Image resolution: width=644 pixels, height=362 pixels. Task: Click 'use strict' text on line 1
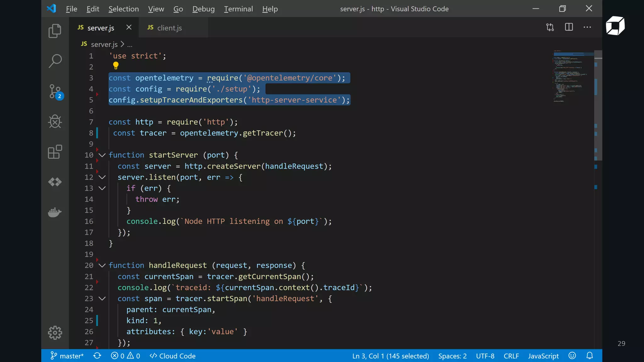click(x=135, y=56)
